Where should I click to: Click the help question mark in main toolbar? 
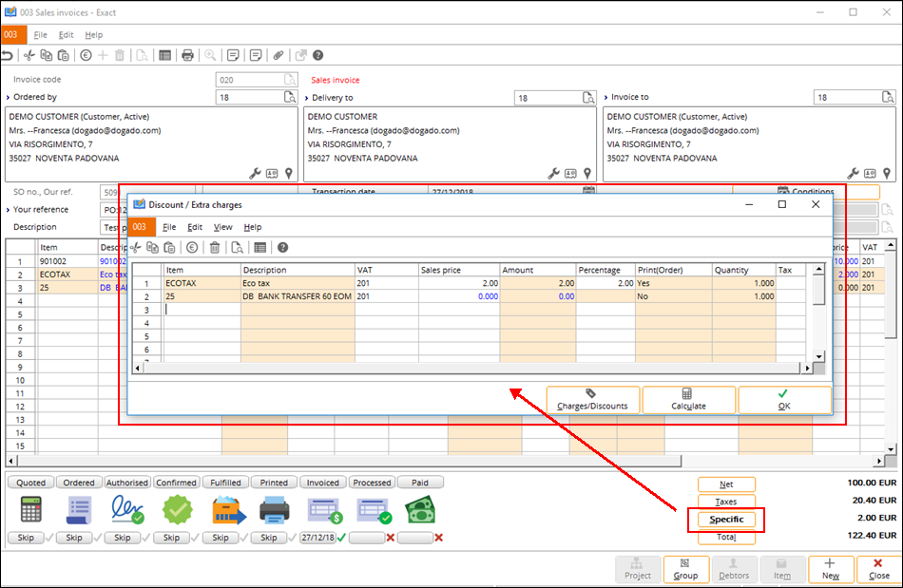tap(317, 55)
